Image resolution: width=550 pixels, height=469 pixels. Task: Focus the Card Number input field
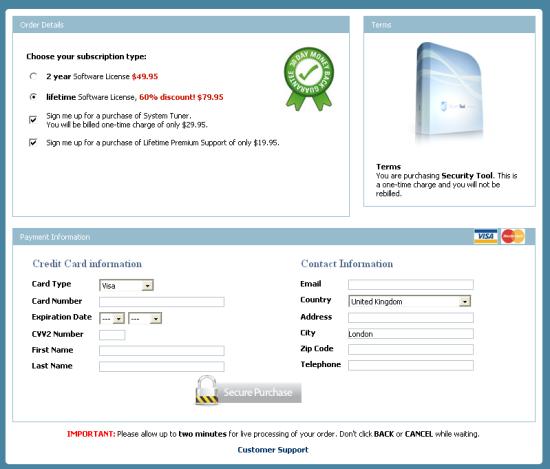[x=162, y=302]
